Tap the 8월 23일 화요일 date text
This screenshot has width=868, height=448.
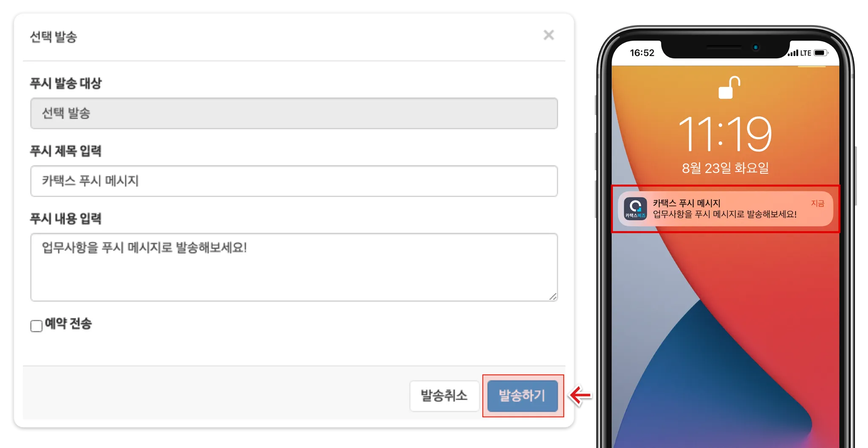coord(725,168)
